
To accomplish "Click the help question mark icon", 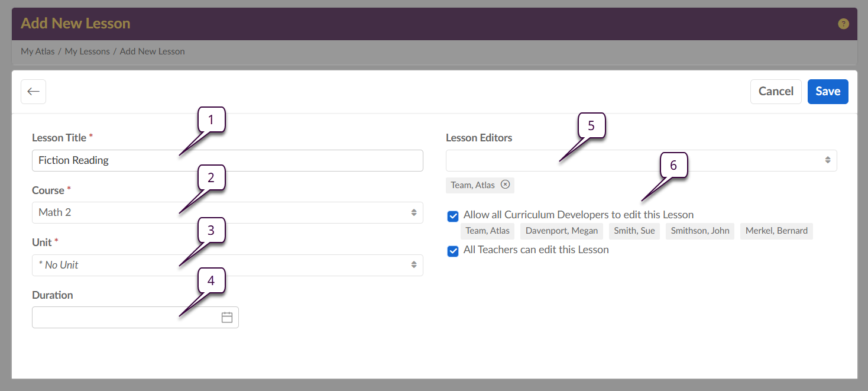I will (843, 24).
